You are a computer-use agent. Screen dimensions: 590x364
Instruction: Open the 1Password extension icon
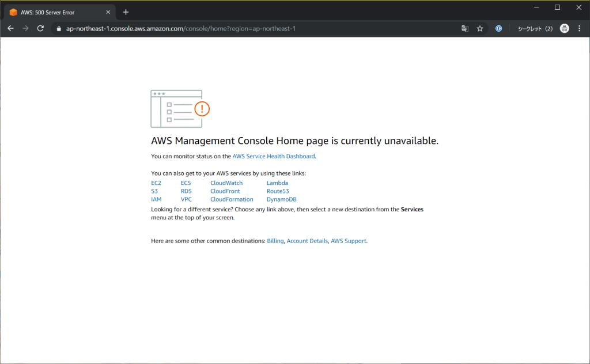498,29
